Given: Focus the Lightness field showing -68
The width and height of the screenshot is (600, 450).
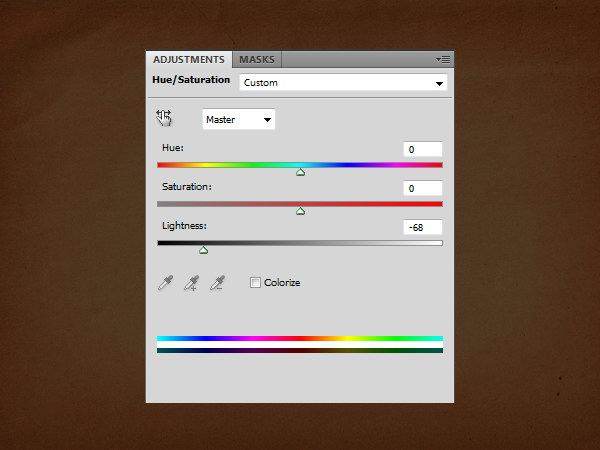Looking at the screenshot, I should click(x=423, y=227).
